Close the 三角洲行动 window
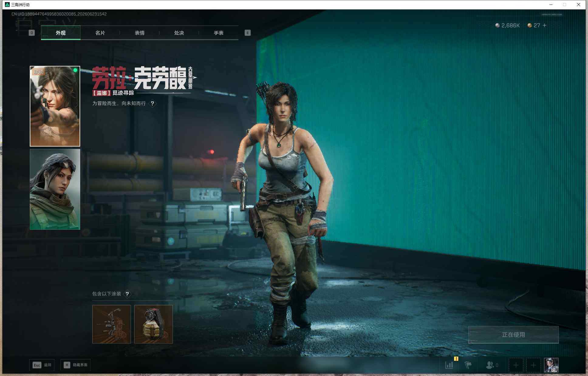Viewport: 588px width, 376px height. coord(579,5)
